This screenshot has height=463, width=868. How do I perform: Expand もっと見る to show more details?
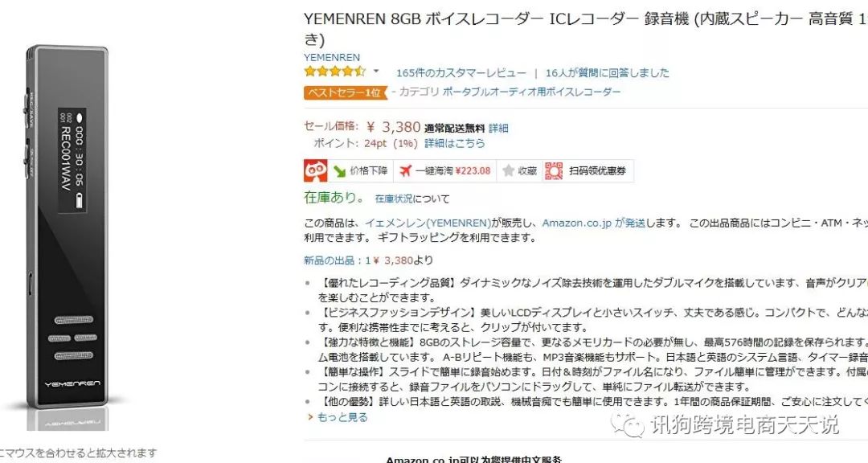pyautogui.click(x=342, y=417)
